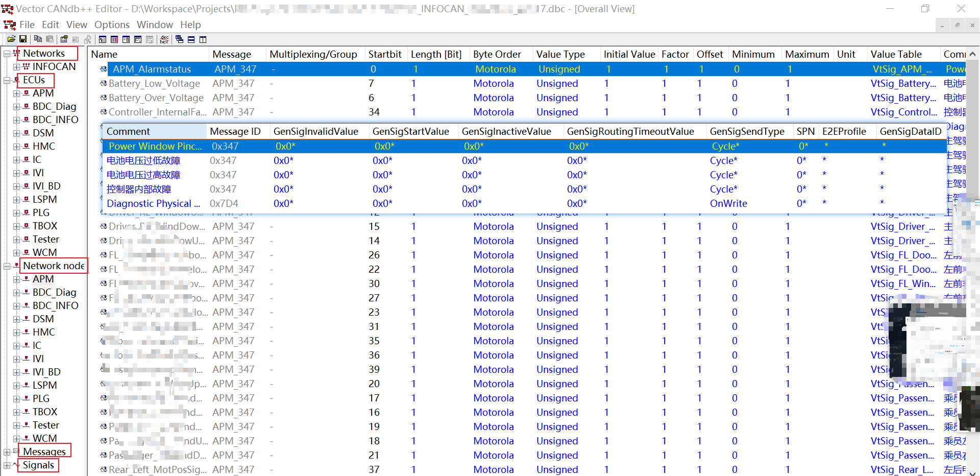
Task: Open the column grid view toolbar icon
Action: [114, 39]
